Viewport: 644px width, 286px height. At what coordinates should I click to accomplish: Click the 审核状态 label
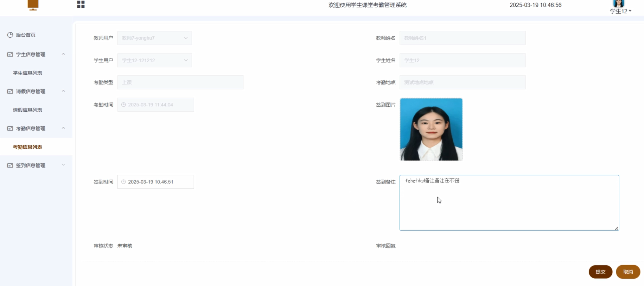pos(103,246)
